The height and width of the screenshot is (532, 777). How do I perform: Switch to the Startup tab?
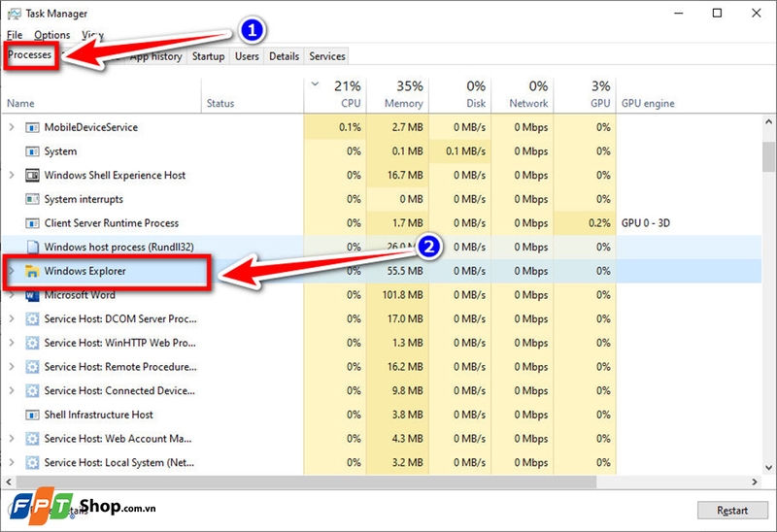coord(208,56)
